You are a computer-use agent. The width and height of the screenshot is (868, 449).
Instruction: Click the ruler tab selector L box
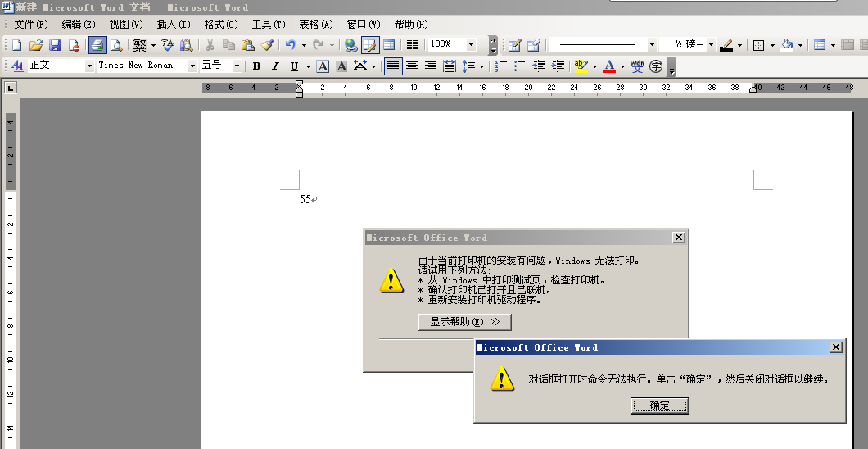click(11, 88)
